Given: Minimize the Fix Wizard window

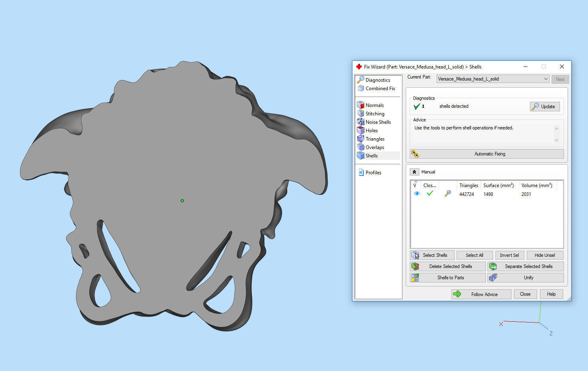Looking at the screenshot, I should point(525,67).
